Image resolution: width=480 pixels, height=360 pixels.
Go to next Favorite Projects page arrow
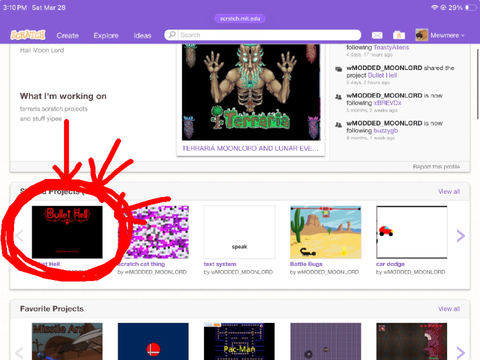[461, 353]
